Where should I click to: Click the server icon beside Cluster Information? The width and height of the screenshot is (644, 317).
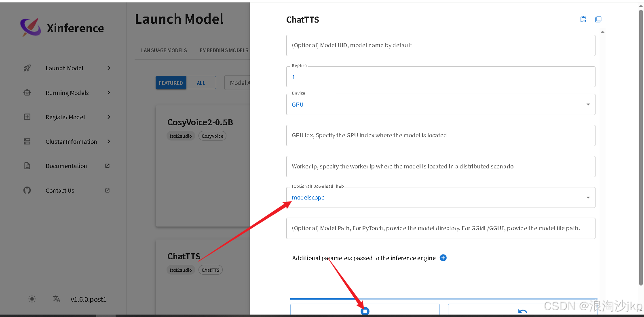tap(27, 141)
